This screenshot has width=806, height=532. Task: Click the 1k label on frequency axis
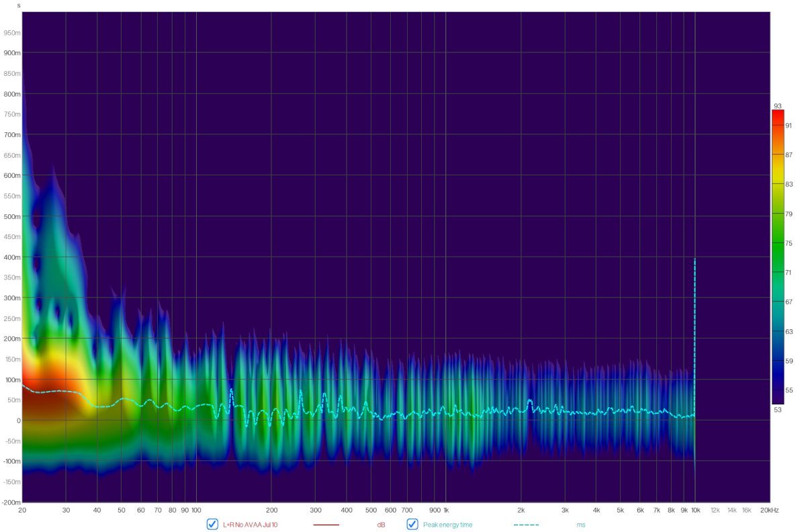point(445,511)
